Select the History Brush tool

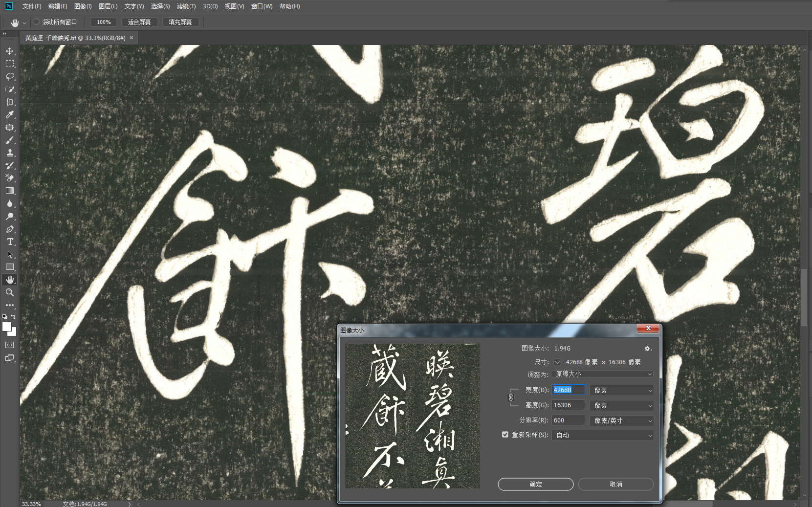tap(10, 165)
